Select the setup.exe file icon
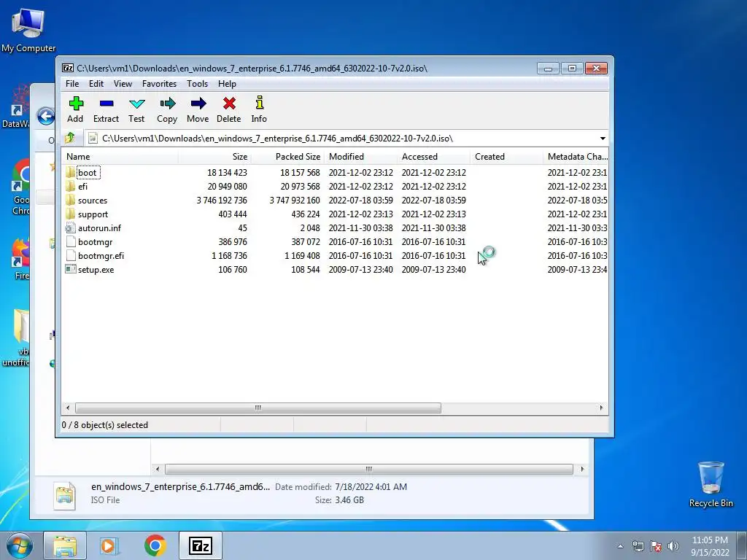 (71, 269)
